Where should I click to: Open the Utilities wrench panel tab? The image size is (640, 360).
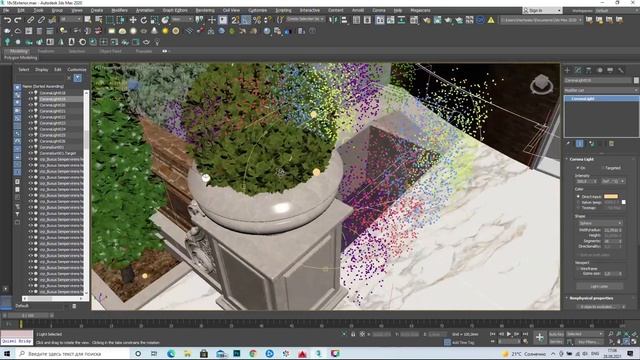point(621,70)
